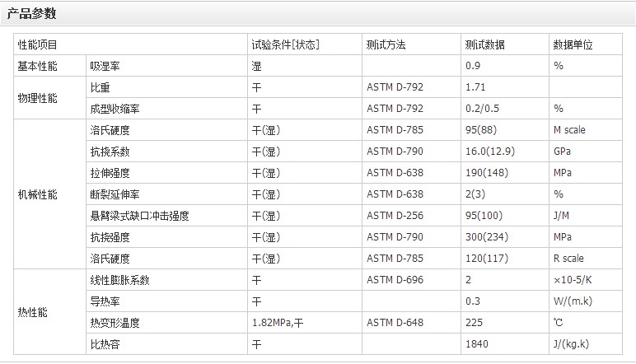Screen dimensions: 636x364
Task: Select the 1.82MPa,干 test condition cell
Action: coord(278,323)
